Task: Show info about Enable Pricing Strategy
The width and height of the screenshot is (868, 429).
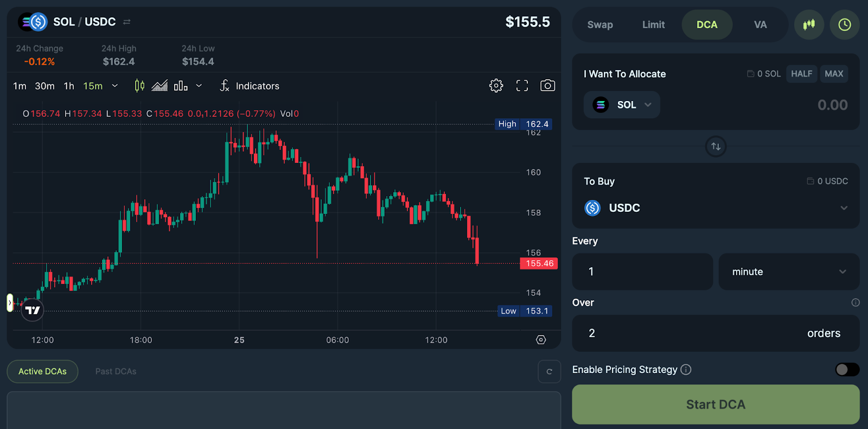Action: [x=686, y=369]
